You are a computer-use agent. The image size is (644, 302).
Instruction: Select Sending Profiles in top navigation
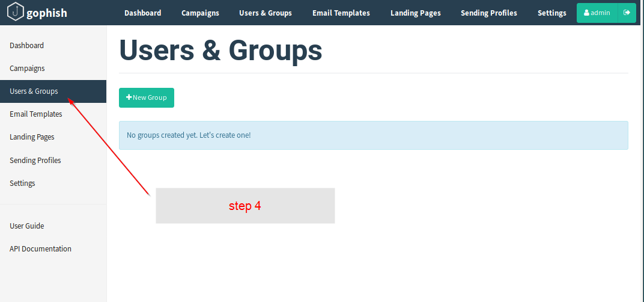[x=488, y=13]
